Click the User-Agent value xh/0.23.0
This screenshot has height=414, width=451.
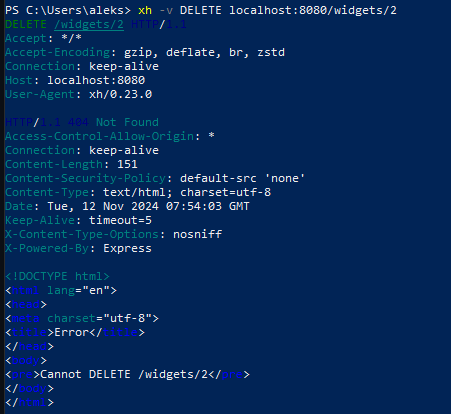point(120,94)
